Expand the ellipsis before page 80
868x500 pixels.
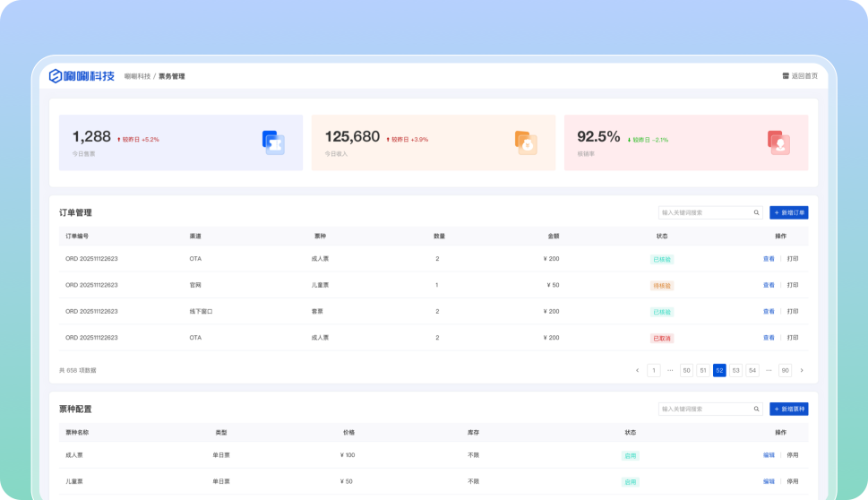coord(769,370)
